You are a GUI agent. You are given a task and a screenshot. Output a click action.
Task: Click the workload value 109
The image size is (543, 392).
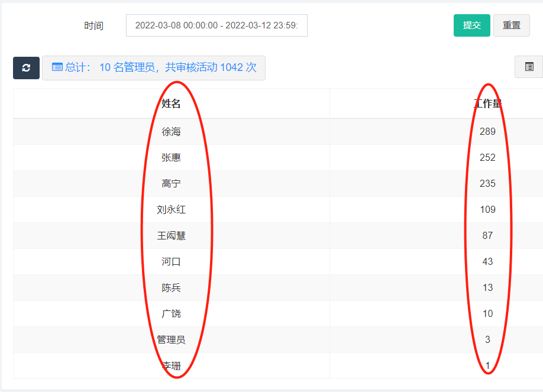[487, 209]
